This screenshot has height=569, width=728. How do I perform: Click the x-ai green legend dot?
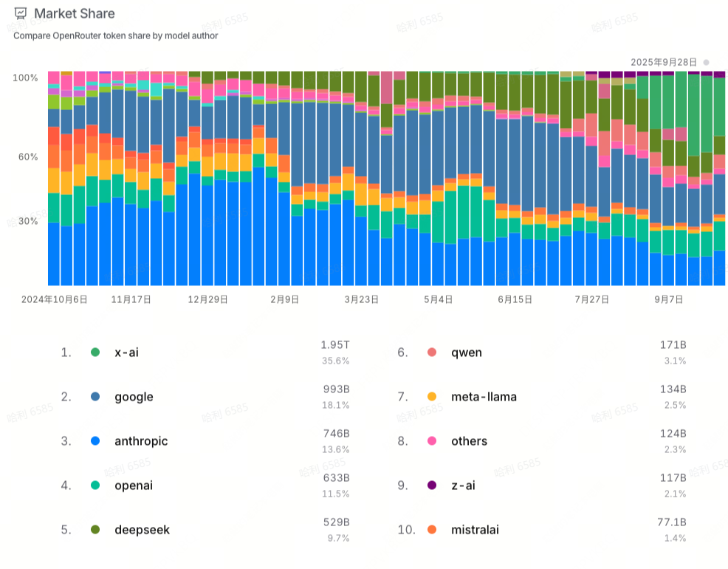pyautogui.click(x=95, y=352)
